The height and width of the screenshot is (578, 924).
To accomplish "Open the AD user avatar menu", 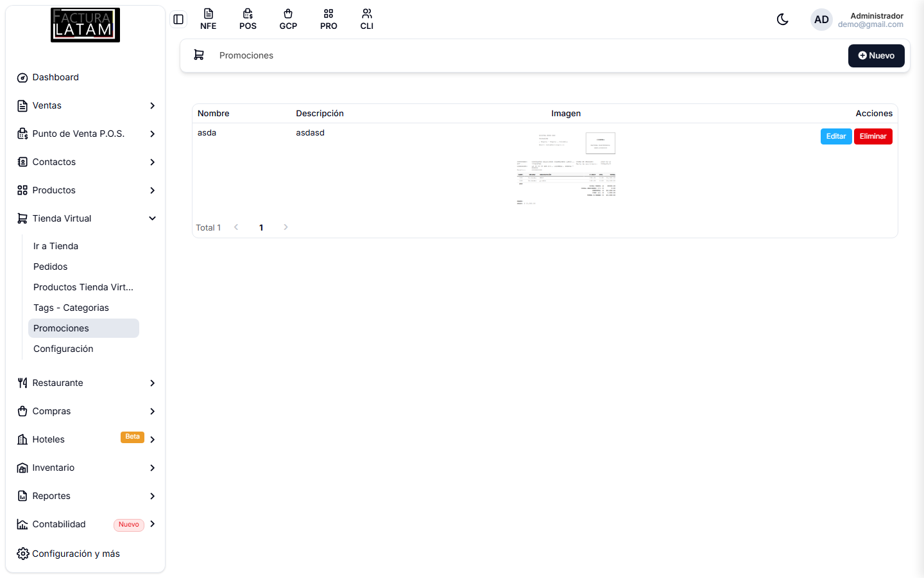I will 821,20.
